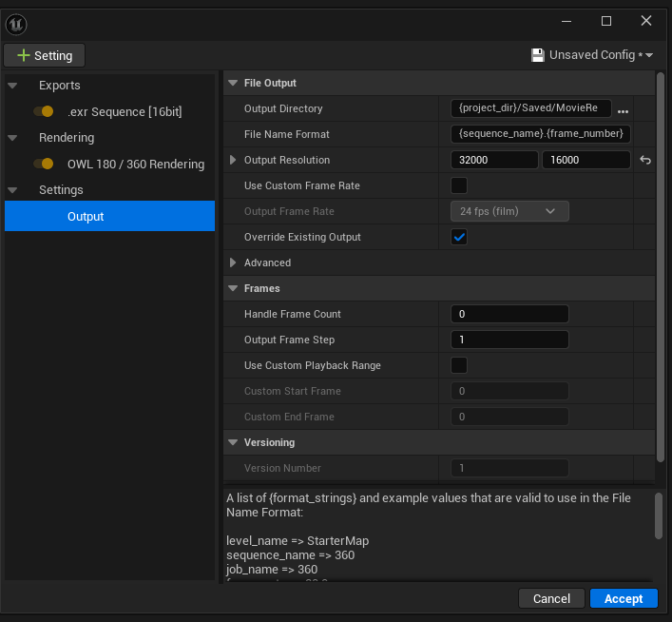Click the Override Existing Output label
The width and height of the screenshot is (672, 622).
click(302, 237)
